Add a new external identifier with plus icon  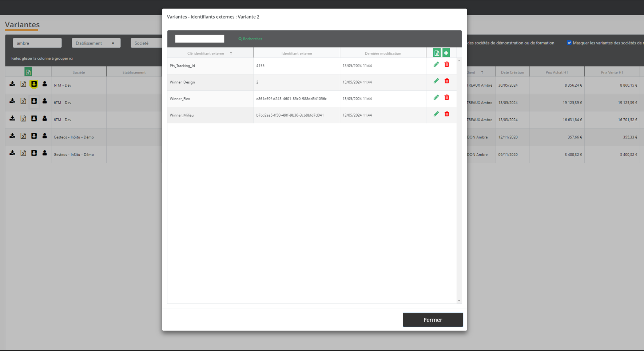[446, 53]
